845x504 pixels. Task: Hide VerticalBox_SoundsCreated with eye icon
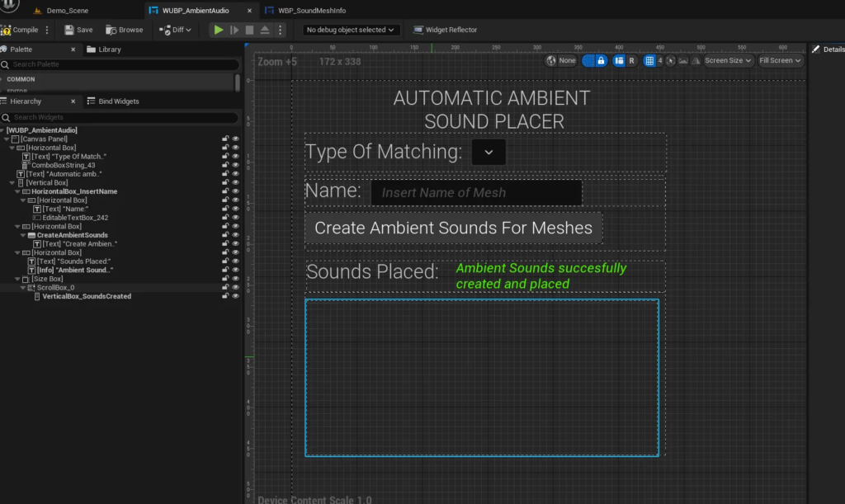coord(235,296)
